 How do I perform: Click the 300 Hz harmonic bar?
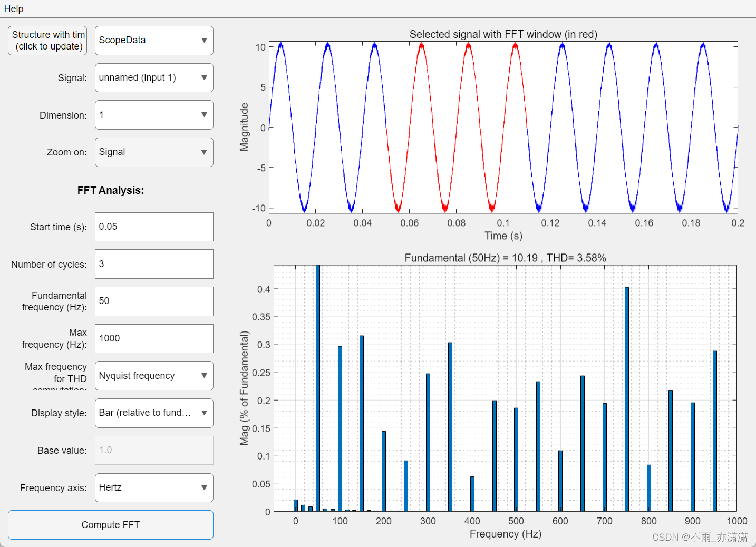(428, 443)
